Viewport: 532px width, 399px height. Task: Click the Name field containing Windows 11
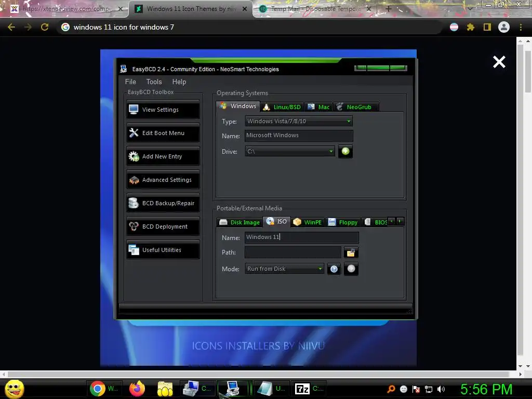click(302, 237)
